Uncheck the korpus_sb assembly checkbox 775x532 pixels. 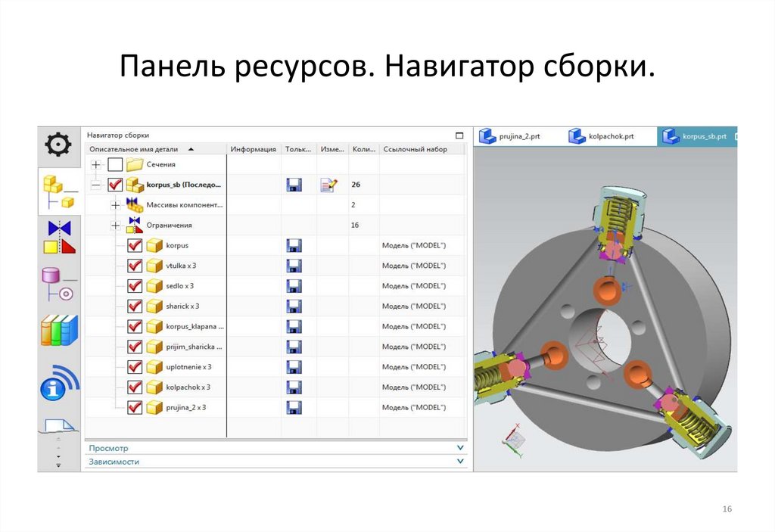click(x=115, y=185)
